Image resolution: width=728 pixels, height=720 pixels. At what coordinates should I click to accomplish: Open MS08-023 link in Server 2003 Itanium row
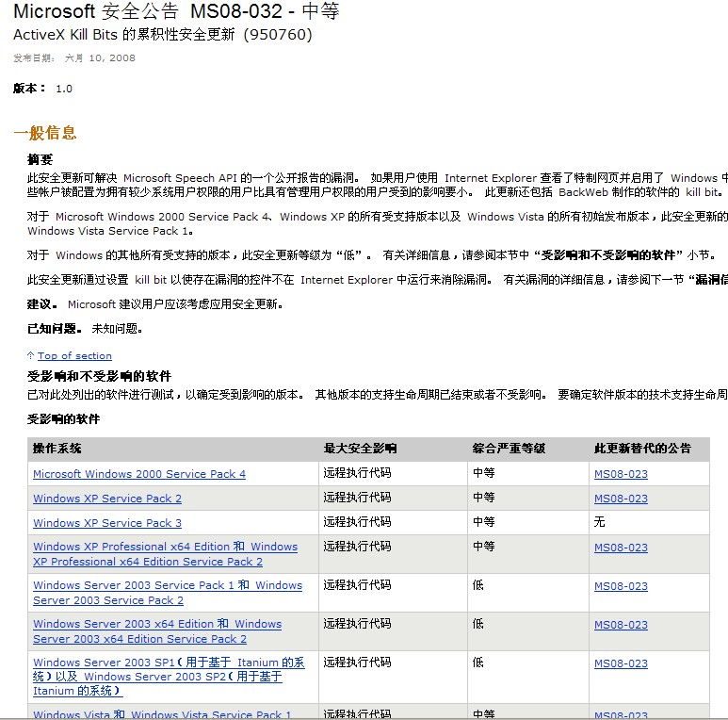pyautogui.click(x=621, y=663)
